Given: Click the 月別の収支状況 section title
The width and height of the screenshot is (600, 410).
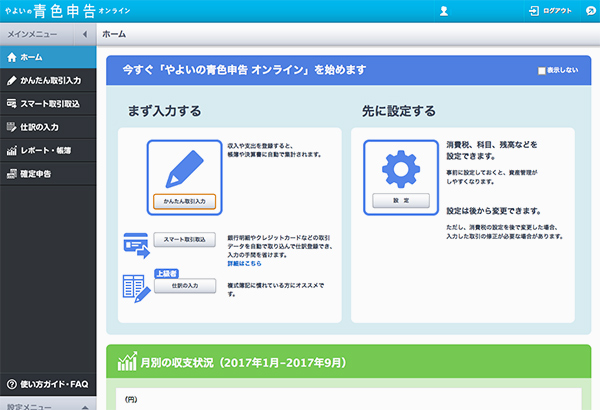Looking at the screenshot, I should tap(243, 363).
